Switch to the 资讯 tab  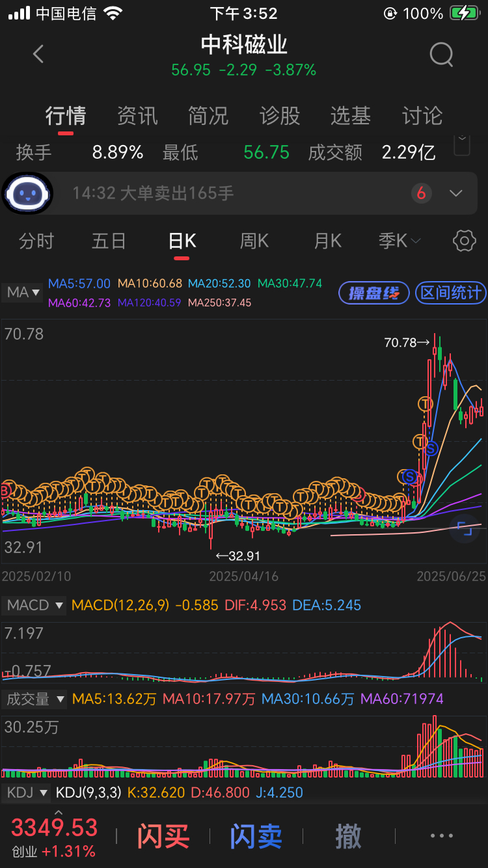click(137, 116)
